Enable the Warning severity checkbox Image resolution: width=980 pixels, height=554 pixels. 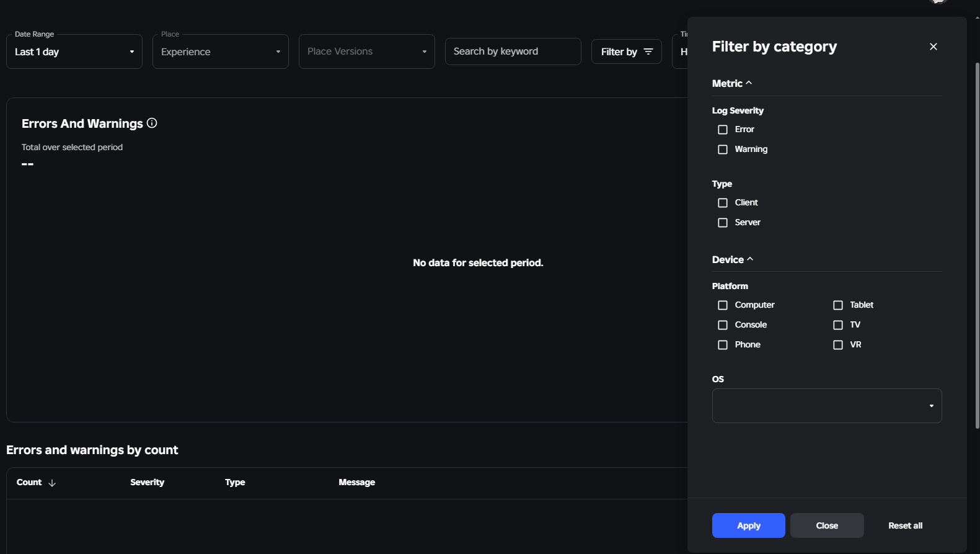723,150
